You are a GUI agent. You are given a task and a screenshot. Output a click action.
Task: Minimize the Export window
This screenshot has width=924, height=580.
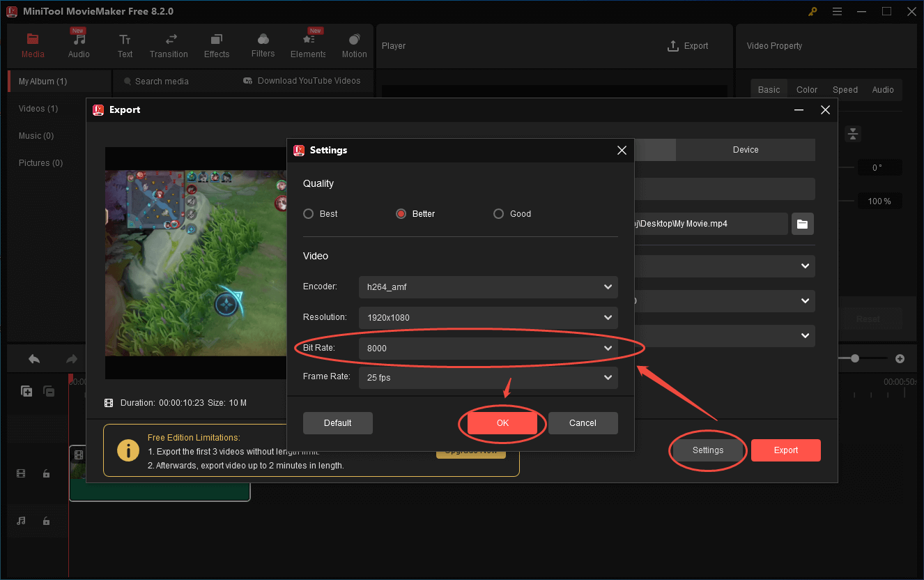[x=799, y=110]
